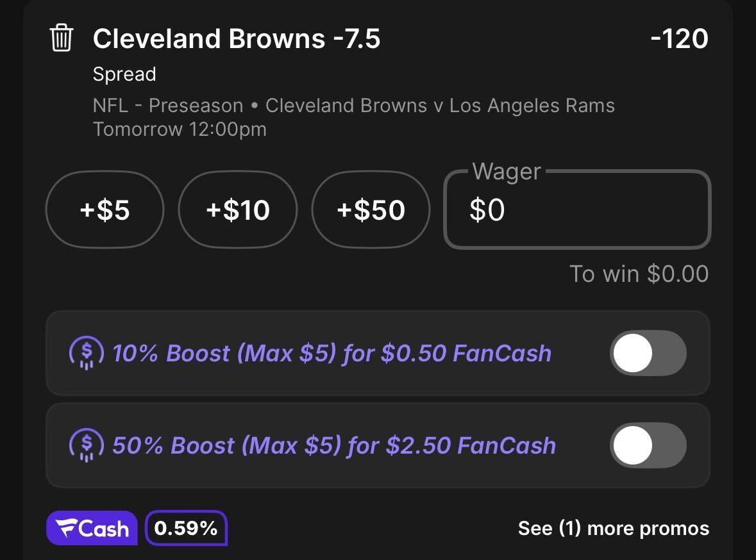Enable the 50% Boost toggle
This screenshot has height=560, width=756.
pyautogui.click(x=648, y=445)
